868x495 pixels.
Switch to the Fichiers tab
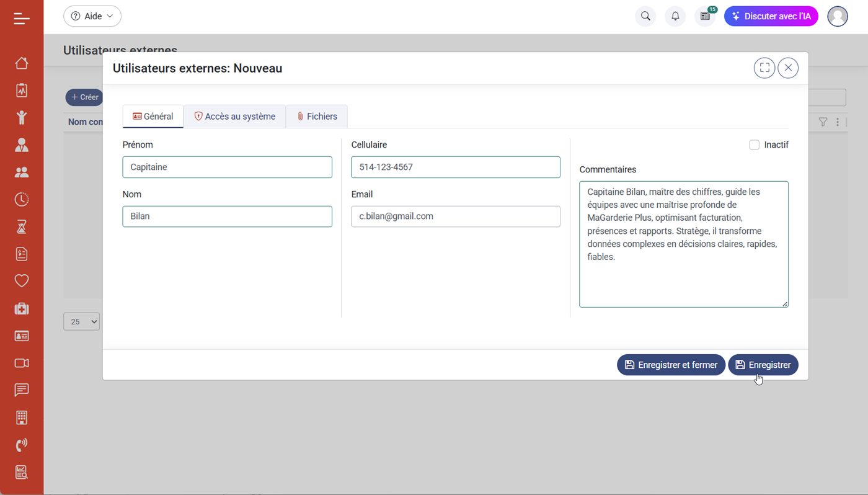point(316,116)
